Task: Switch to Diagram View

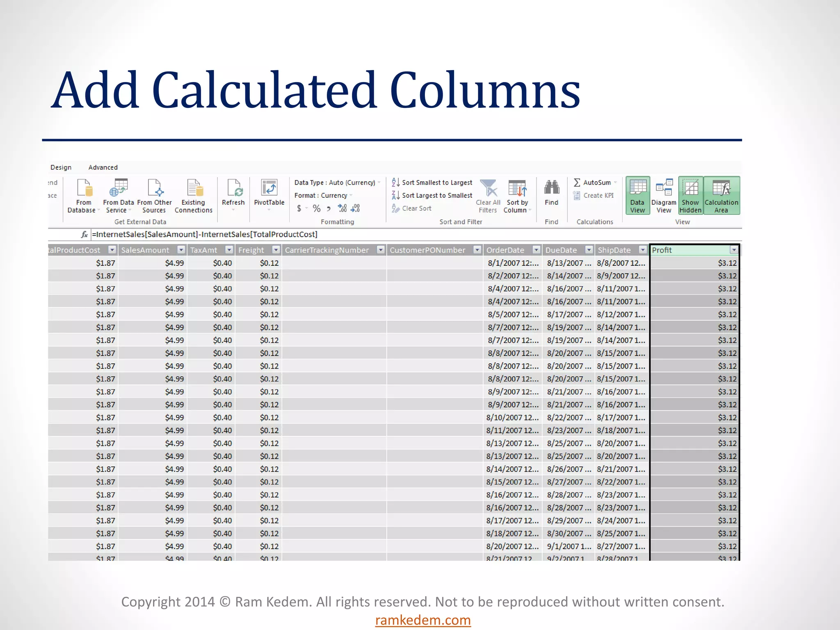Action: point(664,196)
